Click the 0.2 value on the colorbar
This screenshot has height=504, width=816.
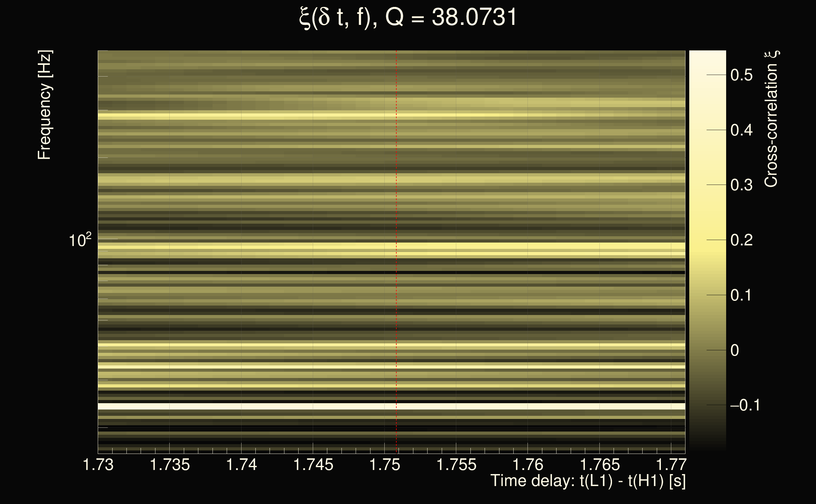[x=741, y=240]
